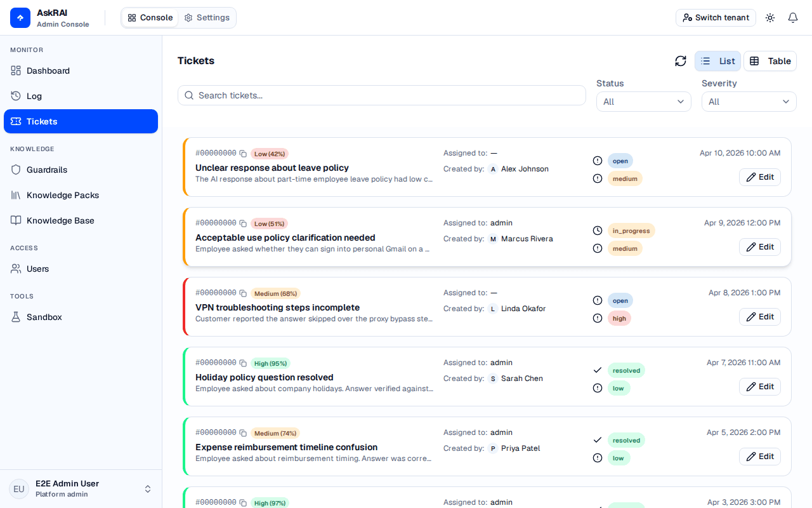
Task: Copy ticket ID for Acceptable use policy clarification
Action: pyautogui.click(x=243, y=224)
